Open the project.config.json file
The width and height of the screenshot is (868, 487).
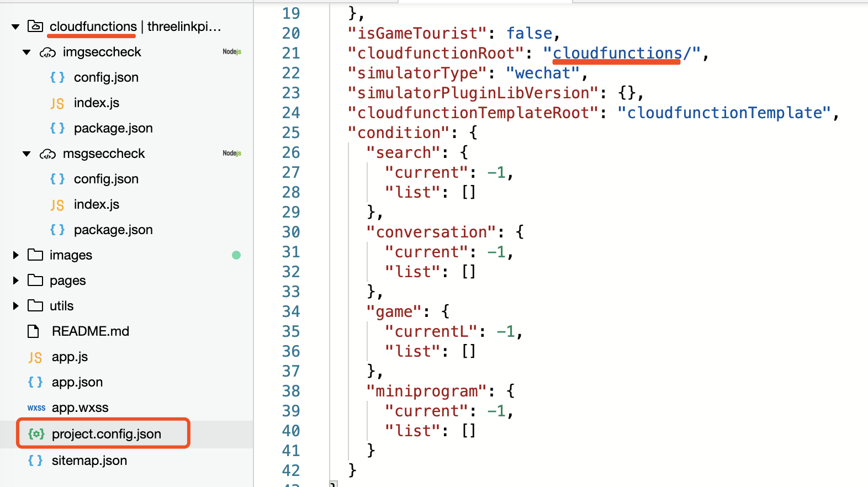107,434
